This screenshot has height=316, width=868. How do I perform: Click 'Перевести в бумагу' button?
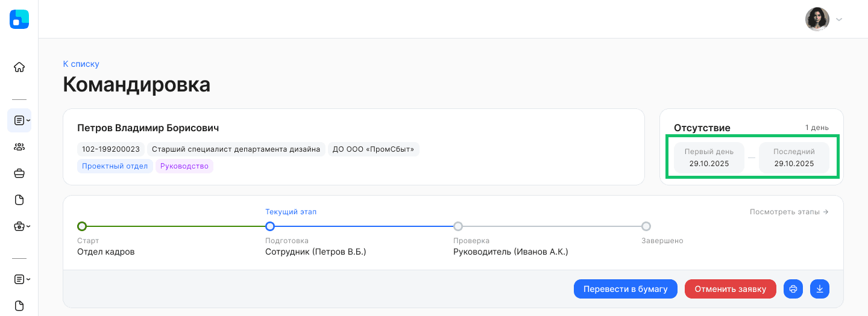click(x=626, y=289)
